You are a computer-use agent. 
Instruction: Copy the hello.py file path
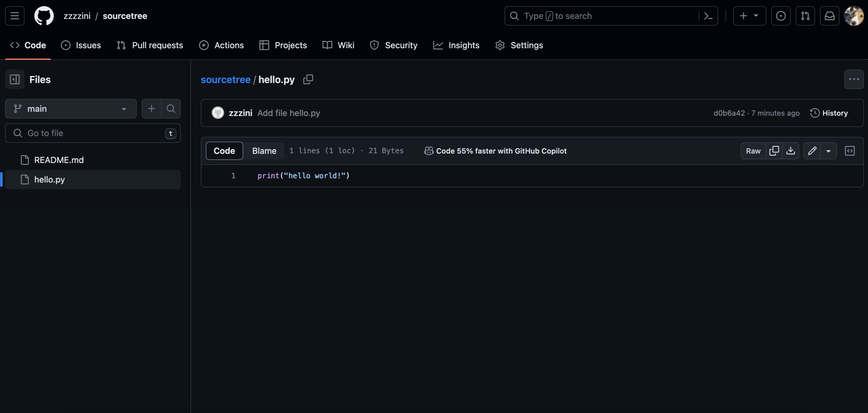(308, 80)
